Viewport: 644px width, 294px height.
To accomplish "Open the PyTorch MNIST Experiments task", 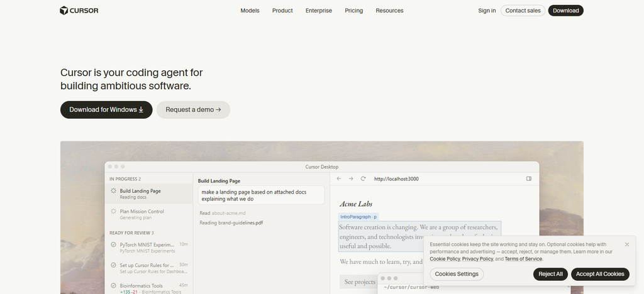I will tap(148, 248).
